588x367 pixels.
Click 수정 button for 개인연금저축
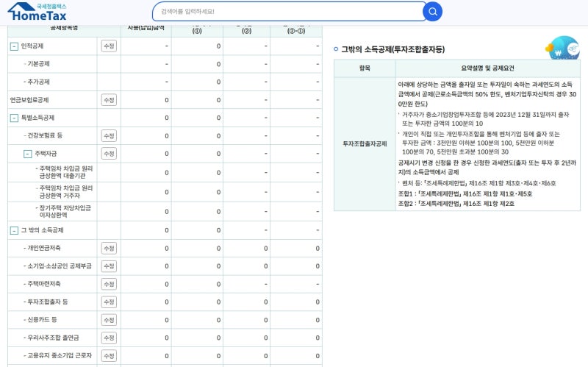pos(109,249)
